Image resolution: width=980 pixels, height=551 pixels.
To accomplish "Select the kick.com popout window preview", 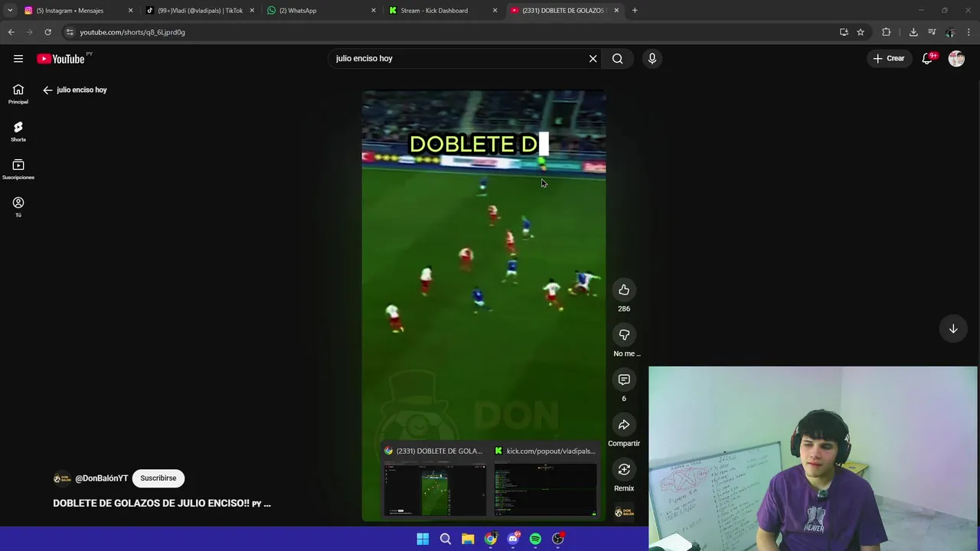I will click(545, 482).
